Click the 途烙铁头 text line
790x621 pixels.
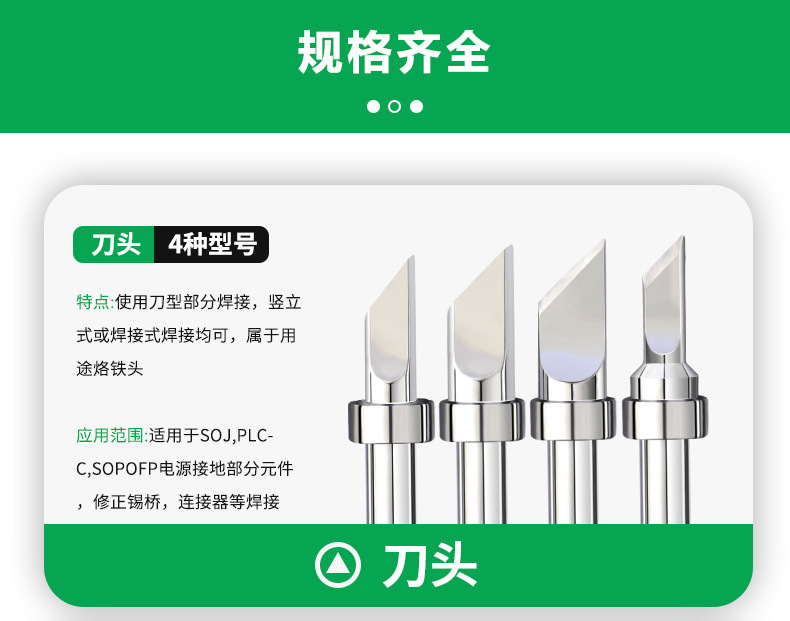coord(110,369)
